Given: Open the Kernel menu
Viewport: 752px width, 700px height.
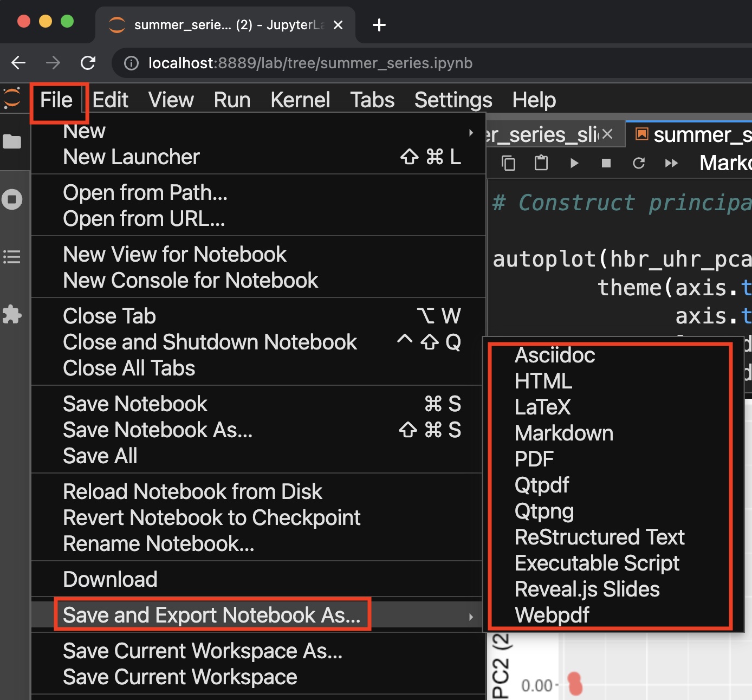Looking at the screenshot, I should click(300, 100).
